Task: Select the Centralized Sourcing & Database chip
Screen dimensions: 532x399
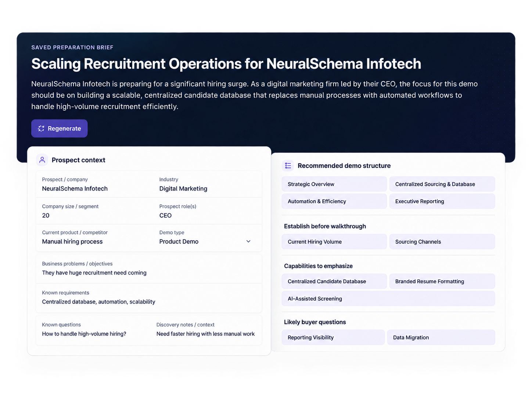Action: click(442, 184)
